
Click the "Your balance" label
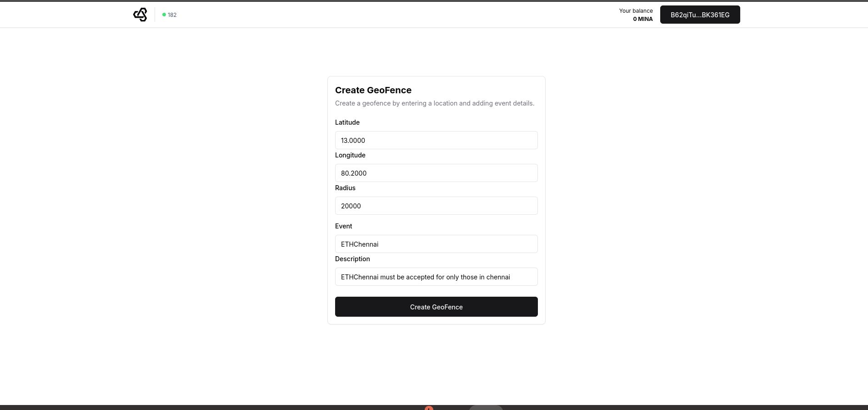[636, 11]
